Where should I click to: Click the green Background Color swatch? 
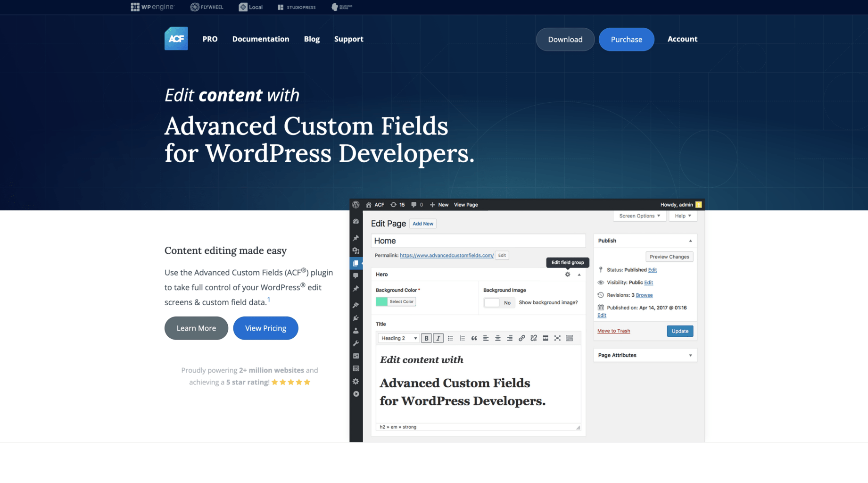tap(381, 302)
